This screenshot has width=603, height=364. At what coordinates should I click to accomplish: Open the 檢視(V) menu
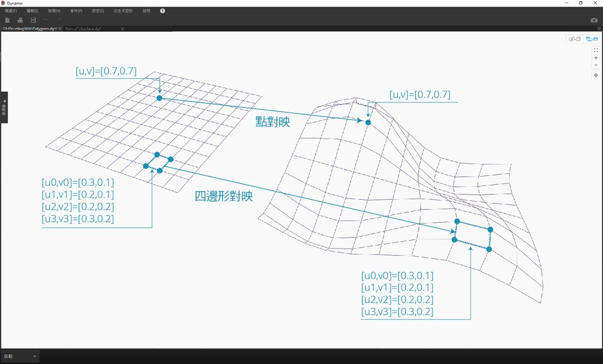click(54, 11)
